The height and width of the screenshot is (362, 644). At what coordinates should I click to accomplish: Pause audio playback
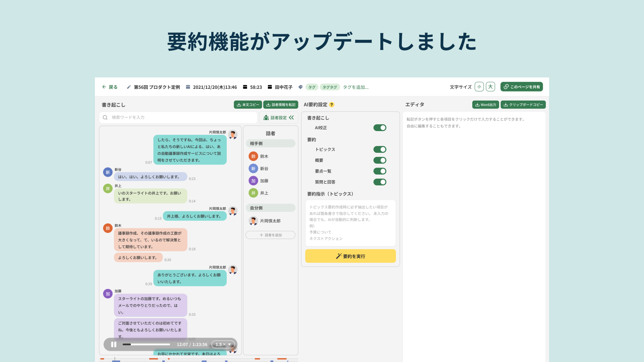coord(114,345)
